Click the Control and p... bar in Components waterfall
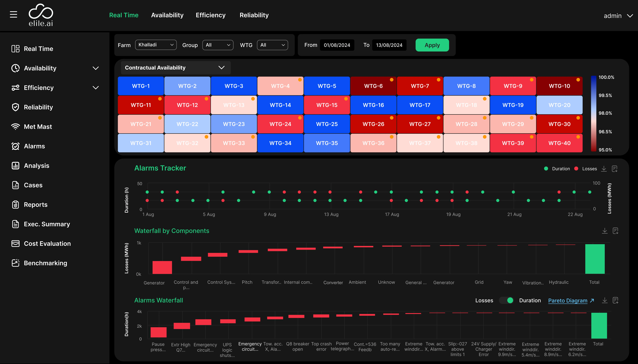 click(x=191, y=259)
